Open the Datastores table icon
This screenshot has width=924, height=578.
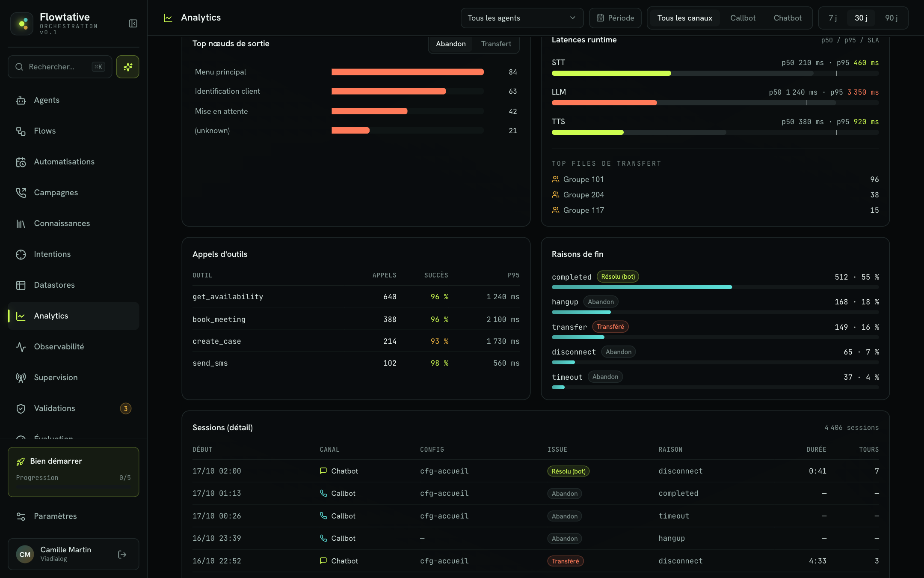21,285
